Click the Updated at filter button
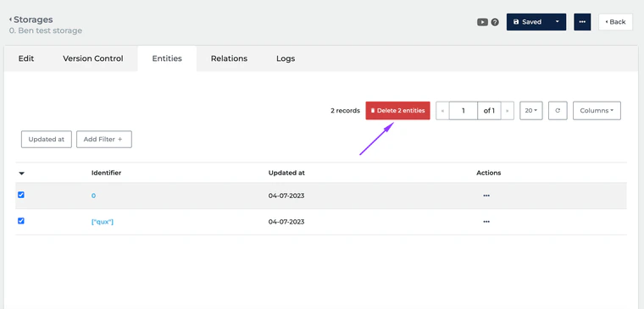Viewport: 644px width, 309px height. [47, 139]
